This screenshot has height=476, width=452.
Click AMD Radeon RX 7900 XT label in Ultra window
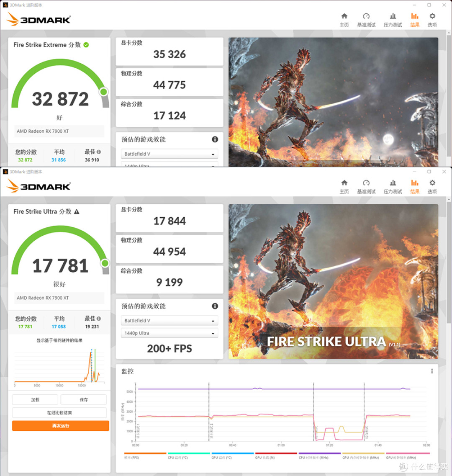[59, 298]
